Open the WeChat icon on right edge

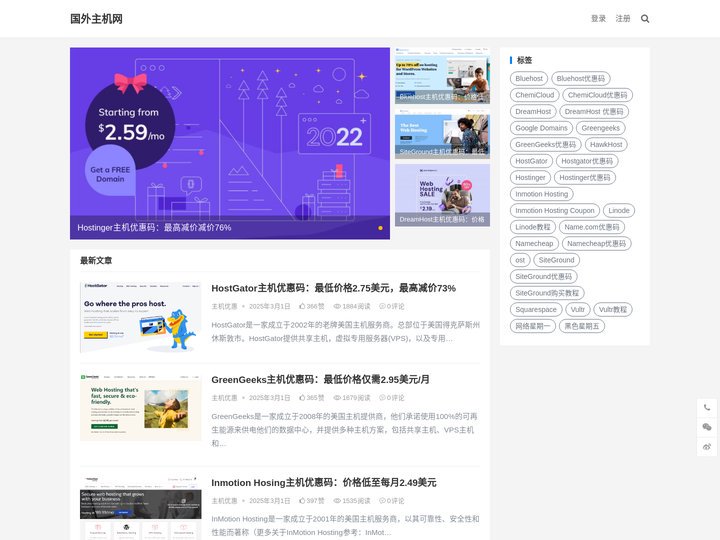coord(707,427)
